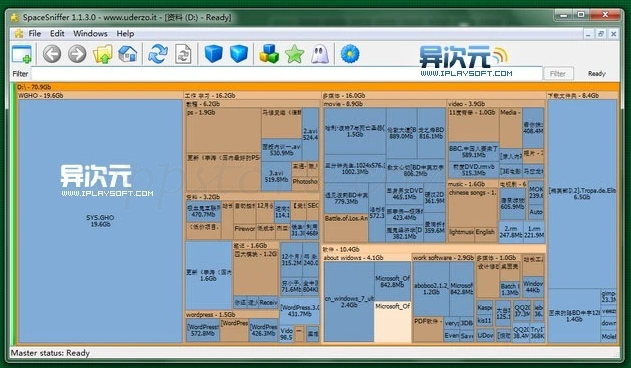
Task: Click the colored blocks file classes icon
Action: 269,54
